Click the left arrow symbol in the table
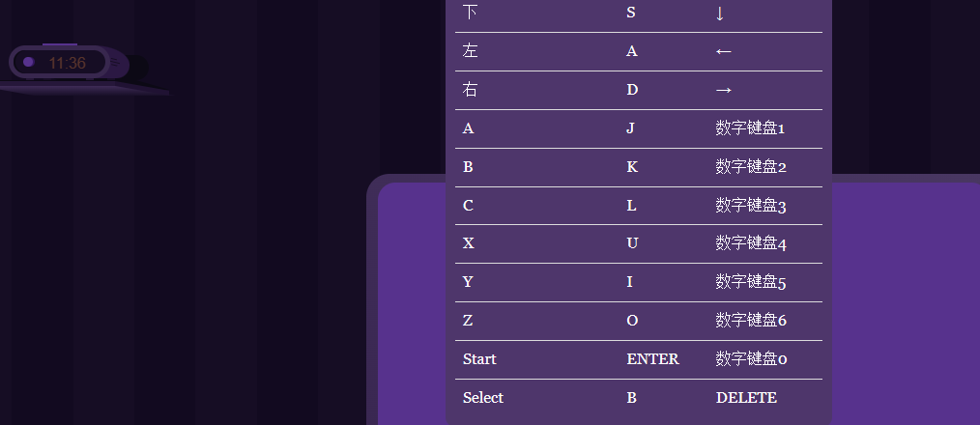 coord(724,52)
